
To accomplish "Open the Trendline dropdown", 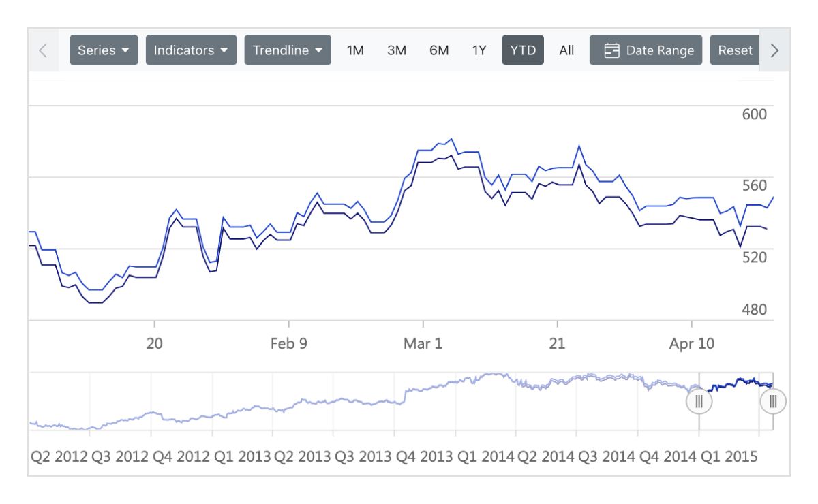I will 288,50.
